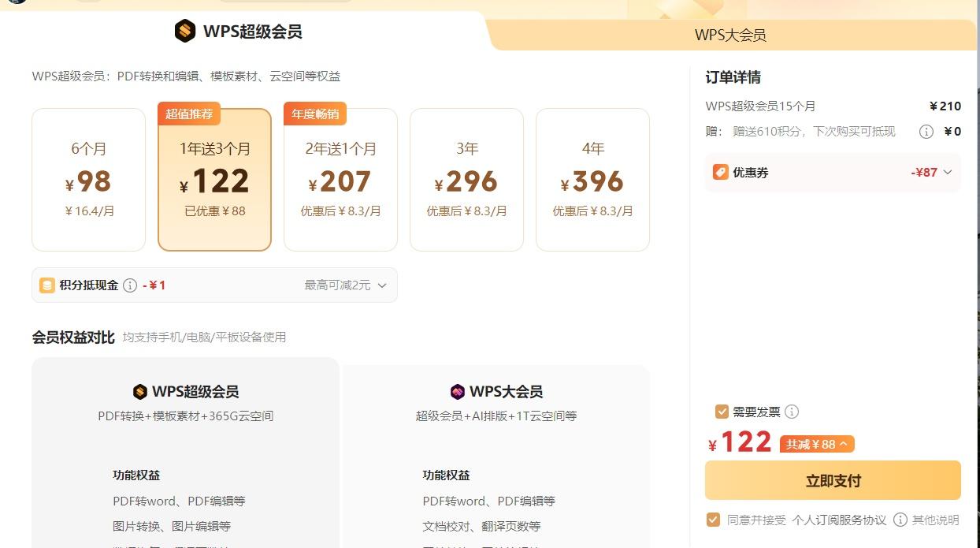Open the info icon beside 积分抵现金
Viewport: 980px width, 548px height.
131,285
